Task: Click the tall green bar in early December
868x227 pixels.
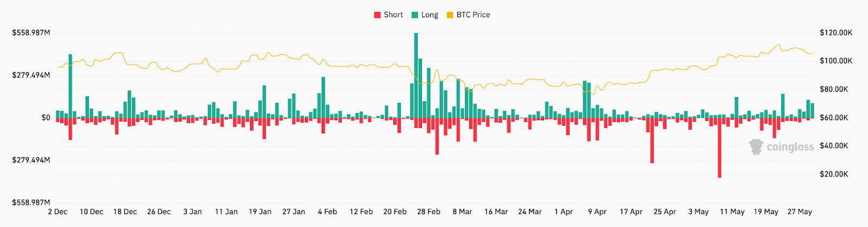Action: 71,86
